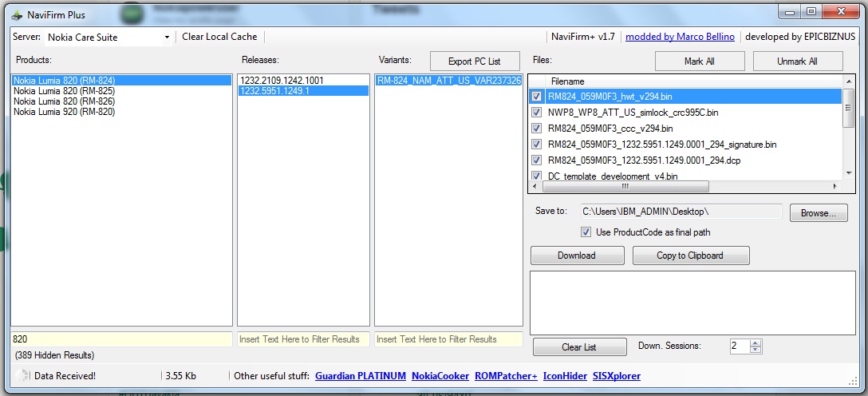Disable Use ProductCode as final path

[586, 232]
